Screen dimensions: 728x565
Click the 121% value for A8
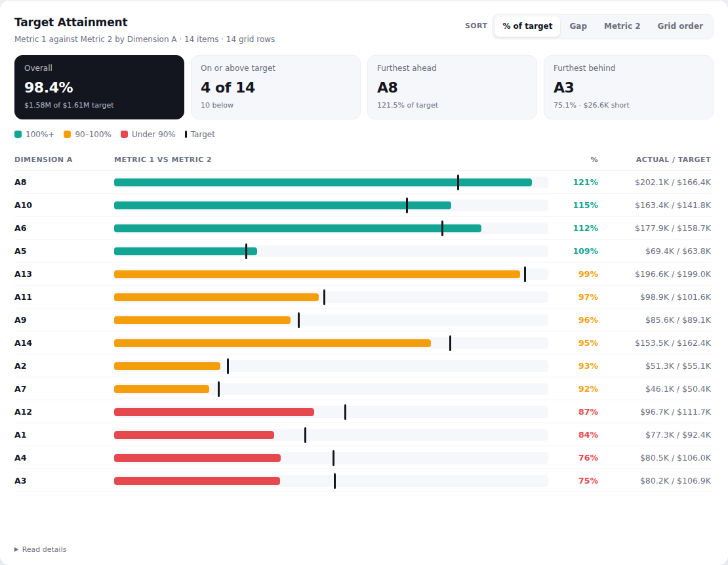(586, 182)
